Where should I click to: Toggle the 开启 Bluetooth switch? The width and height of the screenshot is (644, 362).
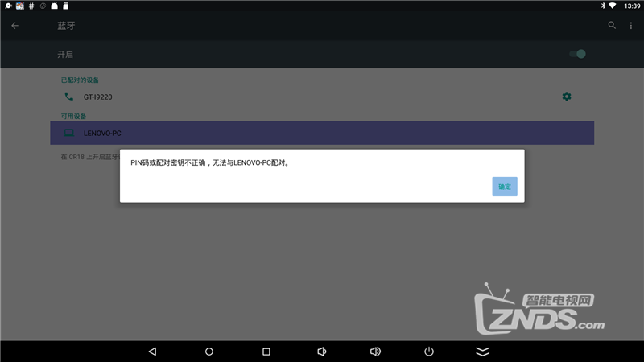click(x=577, y=54)
